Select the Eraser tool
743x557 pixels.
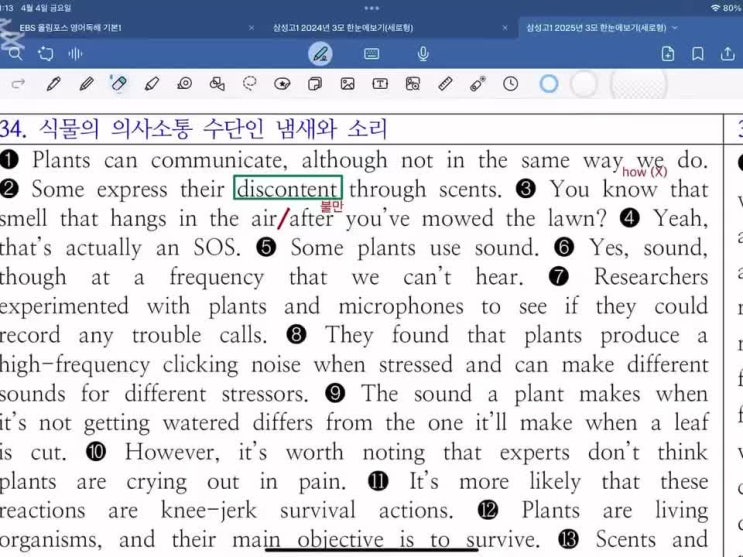pyautogui.click(x=119, y=84)
